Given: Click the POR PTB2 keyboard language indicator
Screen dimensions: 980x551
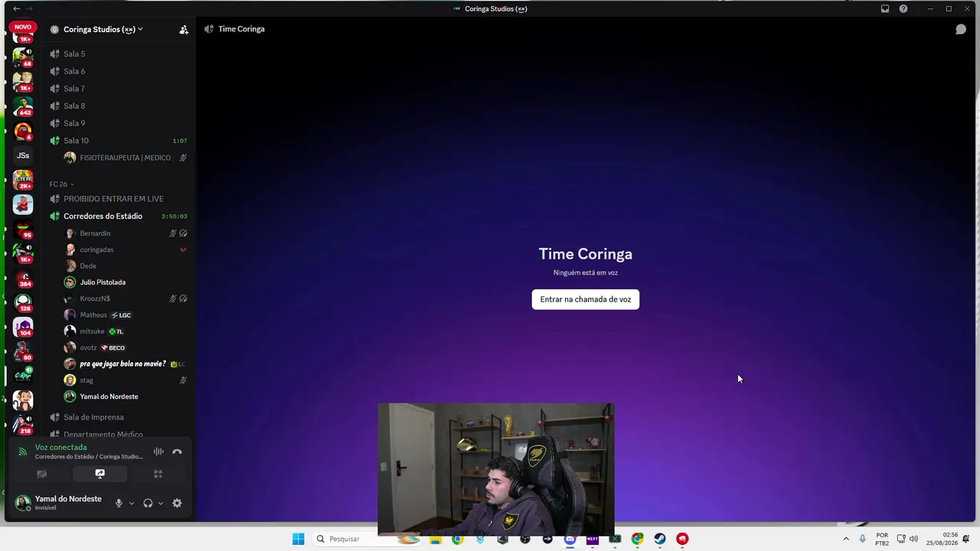Looking at the screenshot, I should pyautogui.click(x=882, y=539).
